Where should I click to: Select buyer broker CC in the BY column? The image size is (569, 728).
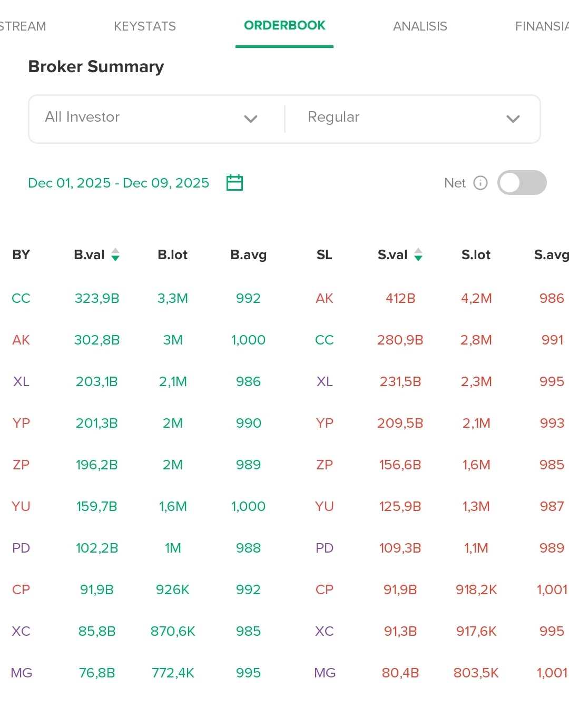[21, 298]
